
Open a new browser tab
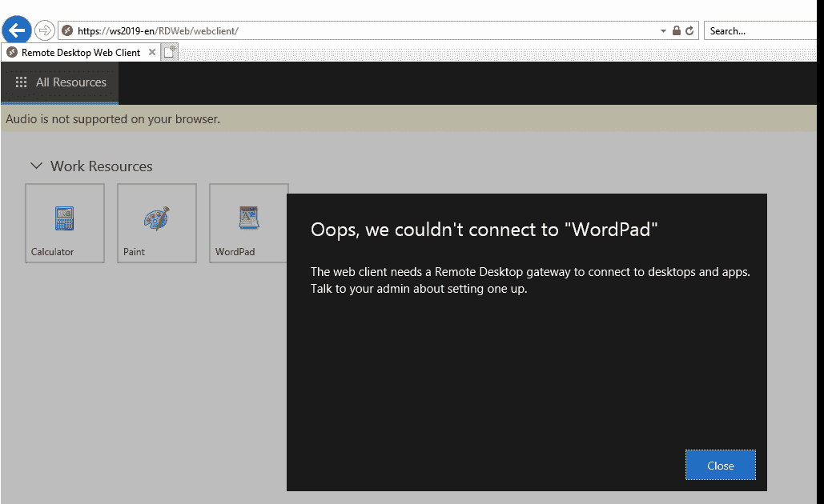(x=169, y=52)
